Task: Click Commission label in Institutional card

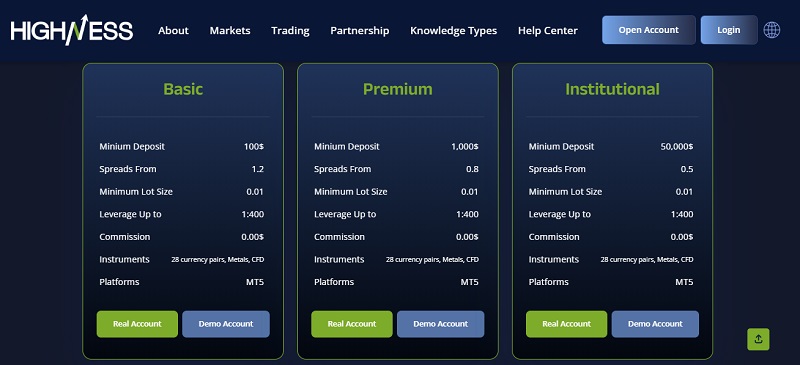Action: tap(554, 237)
